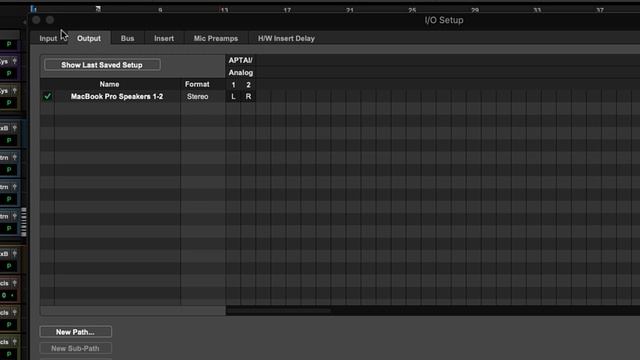This screenshot has width=640, height=360.
Task: Select the Output tab
Action: [89, 38]
